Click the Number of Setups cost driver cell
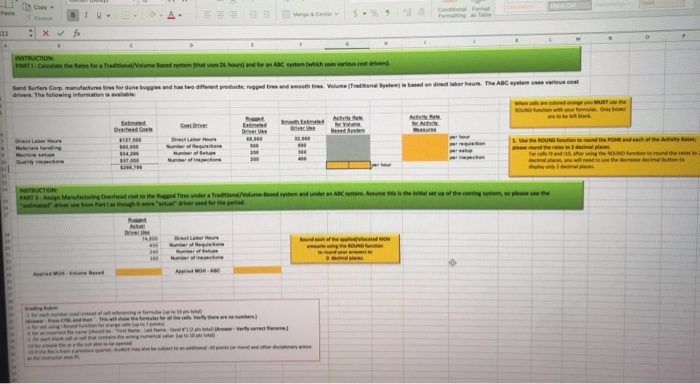This screenshot has width=700, height=384. tap(193, 153)
